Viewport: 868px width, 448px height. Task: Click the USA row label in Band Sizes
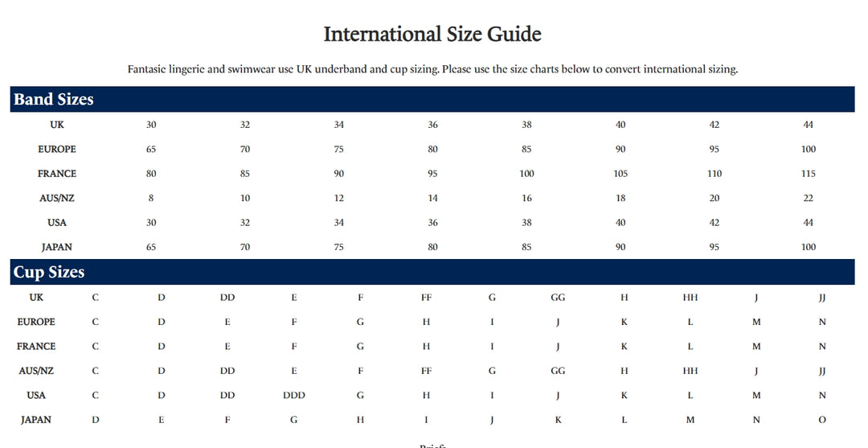(x=57, y=222)
